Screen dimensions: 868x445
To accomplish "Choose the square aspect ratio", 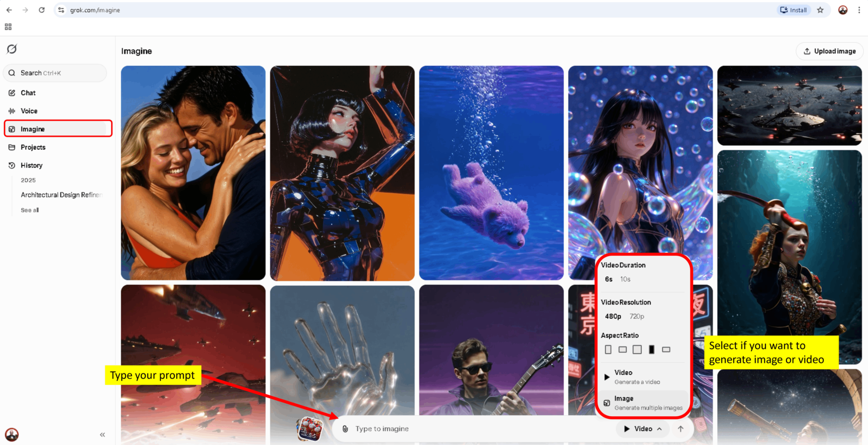I will pyautogui.click(x=637, y=349).
